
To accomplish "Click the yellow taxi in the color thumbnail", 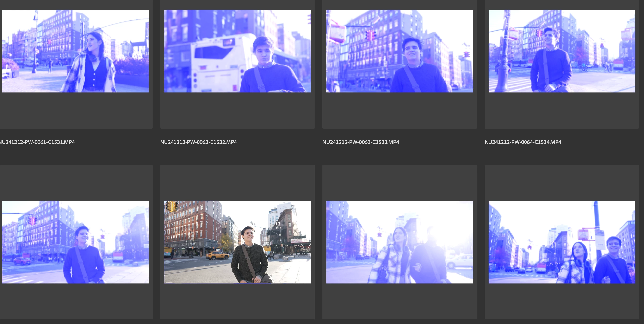I will tap(217, 256).
